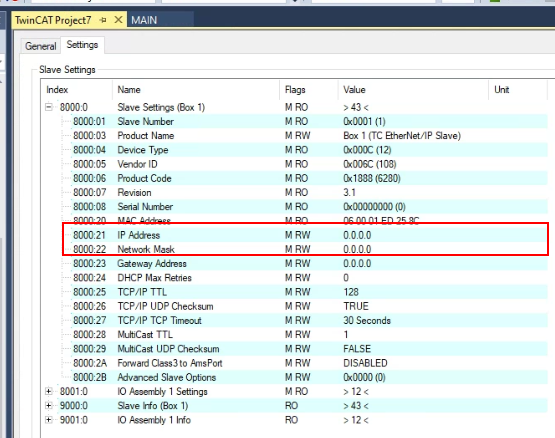Click the TCP/IP UDP Checksum TRUE value
The height and width of the screenshot is (438, 555).
(356, 306)
